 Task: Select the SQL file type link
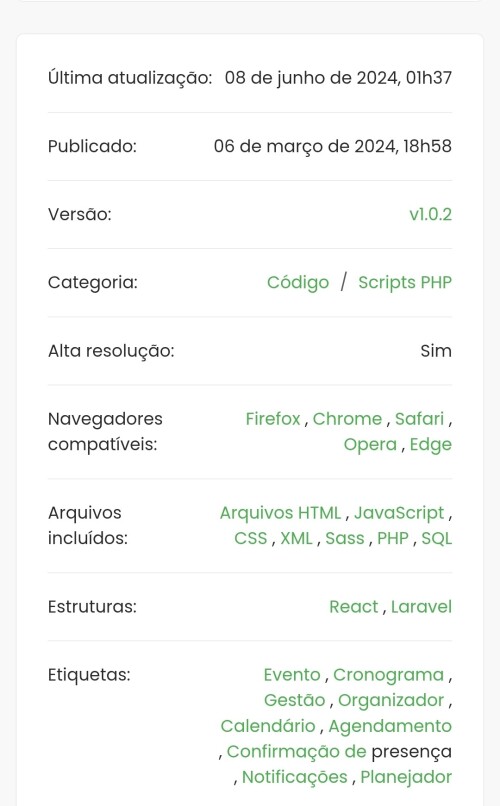[437, 538]
